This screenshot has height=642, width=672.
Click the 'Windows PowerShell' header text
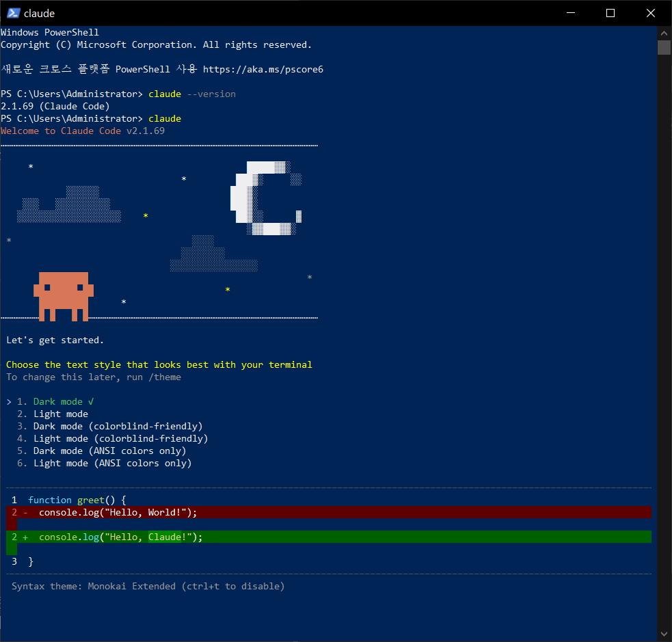point(50,33)
